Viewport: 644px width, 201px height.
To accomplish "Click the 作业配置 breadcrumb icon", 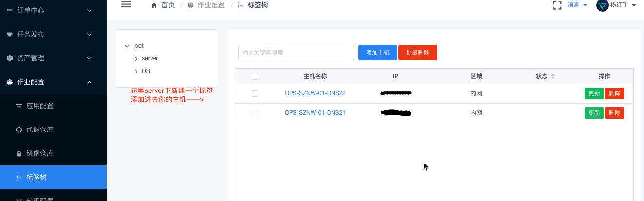I will pos(190,5).
